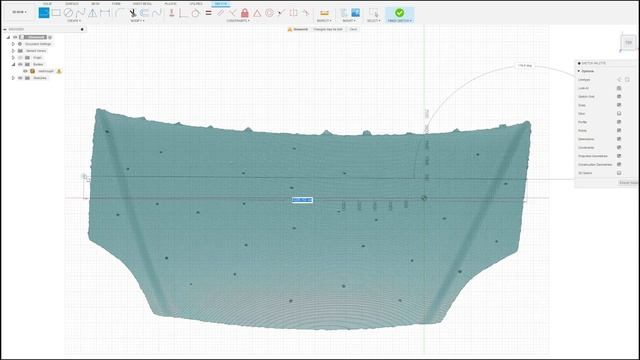Toggle visibility of Origin folder
The image size is (640, 360).
[x=20, y=58]
